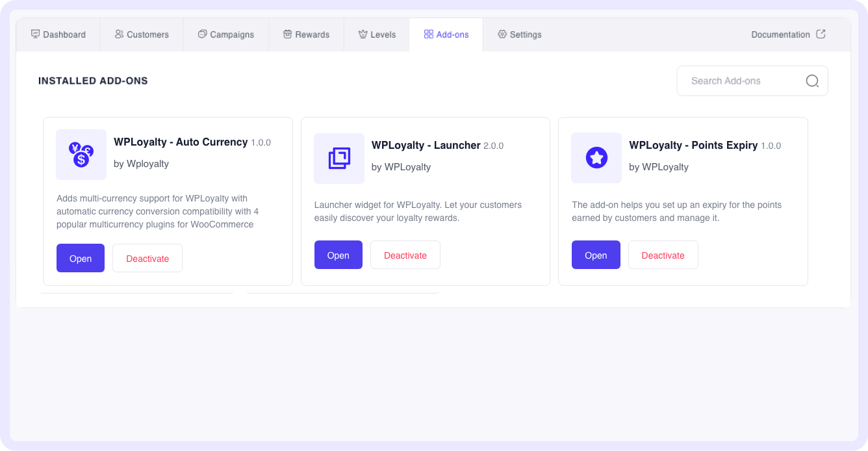Viewport: 868px width, 451px height.
Task: Deactivate the Launcher add-on
Action: (405, 255)
